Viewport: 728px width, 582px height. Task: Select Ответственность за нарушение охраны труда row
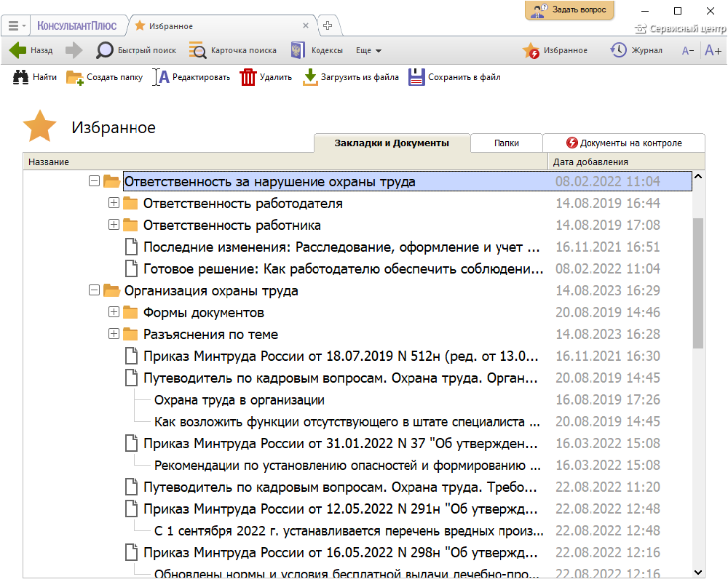pos(408,181)
